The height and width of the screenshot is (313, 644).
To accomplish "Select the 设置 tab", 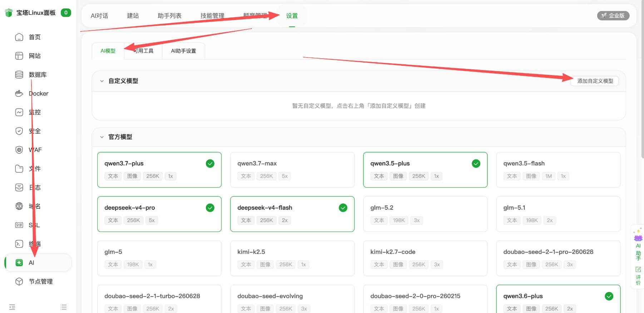I will (292, 16).
